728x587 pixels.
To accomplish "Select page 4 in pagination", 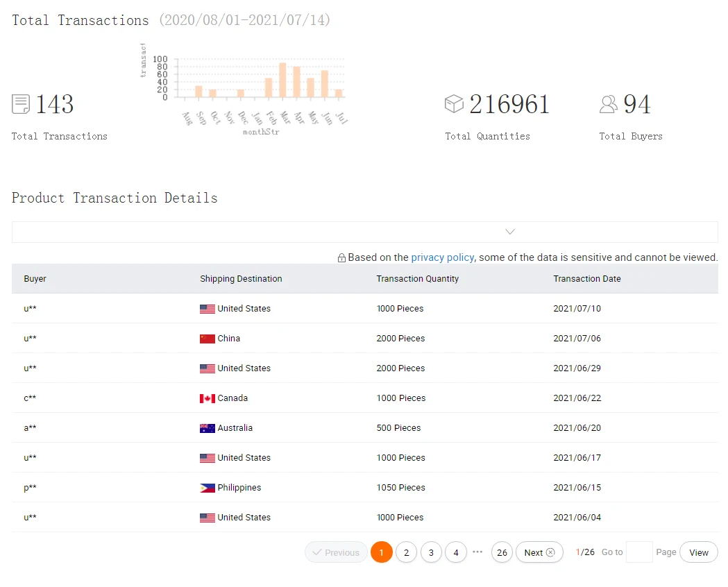I will 455,552.
